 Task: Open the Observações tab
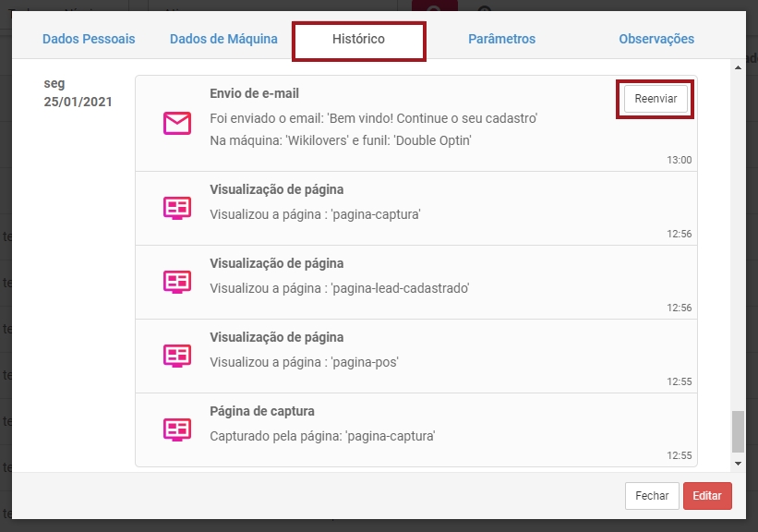[x=656, y=39]
